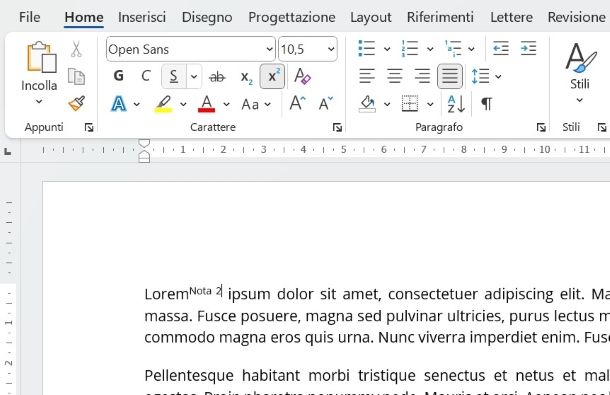Click the clear formatting eraser icon
The image size is (610, 395).
(x=302, y=76)
